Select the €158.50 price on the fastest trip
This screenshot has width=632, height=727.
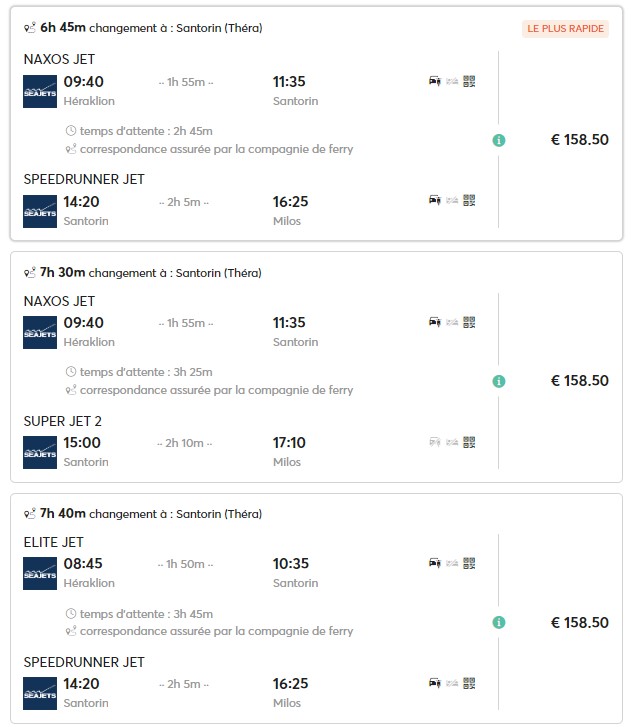(x=579, y=140)
